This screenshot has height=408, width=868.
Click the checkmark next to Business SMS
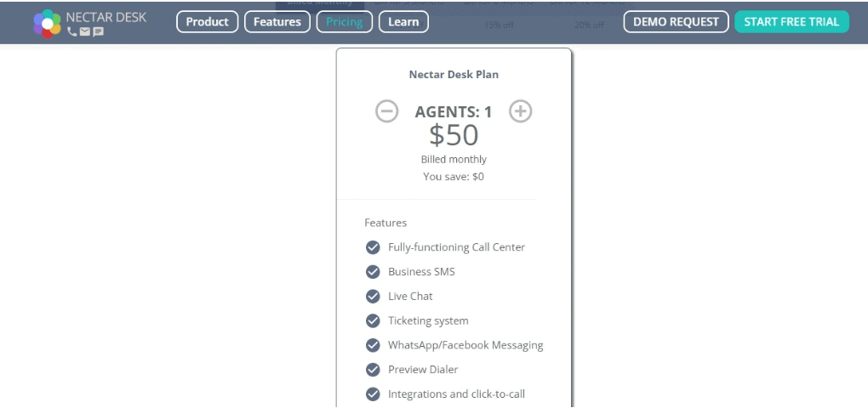pyautogui.click(x=373, y=271)
